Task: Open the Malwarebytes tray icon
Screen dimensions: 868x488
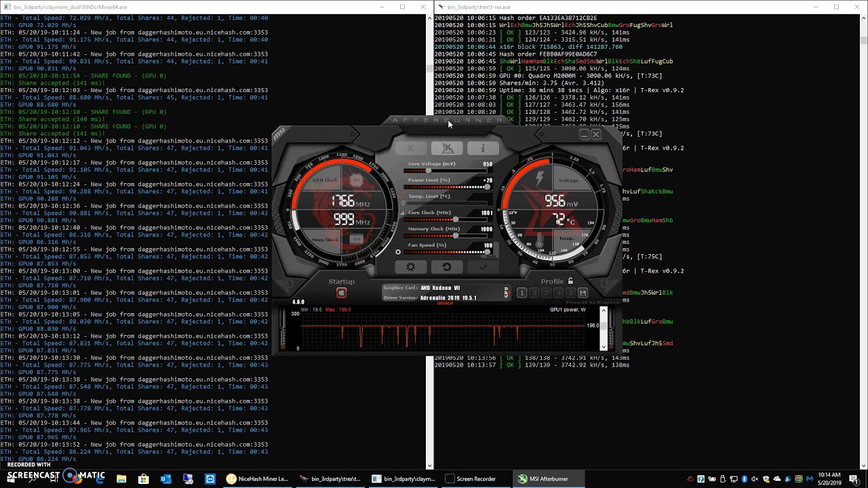Action: (810, 479)
